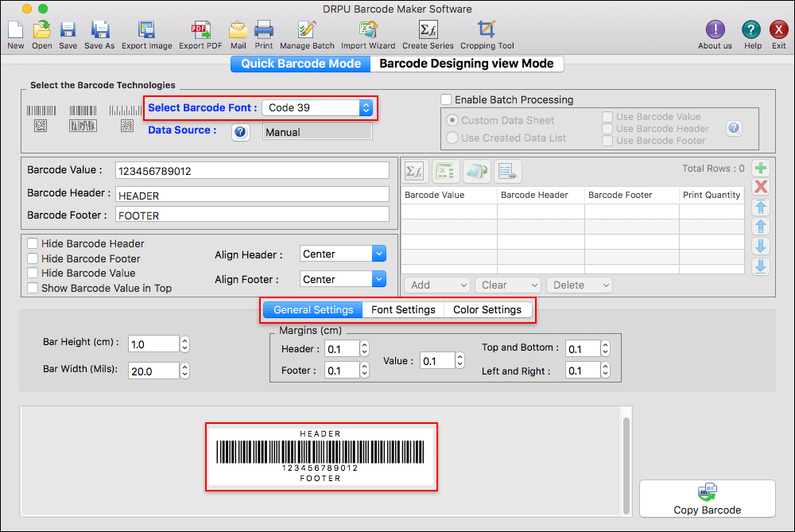Open the Select Barcode Font dropdown
This screenshot has width=795, height=532.
pyautogui.click(x=317, y=107)
